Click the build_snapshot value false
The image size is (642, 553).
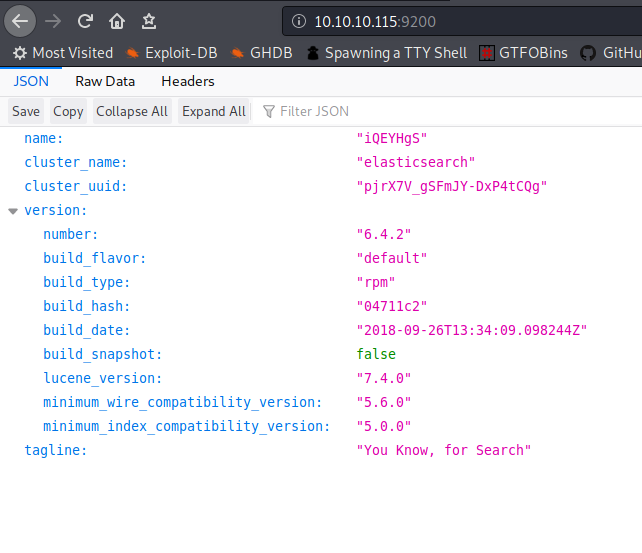pyautogui.click(x=376, y=354)
